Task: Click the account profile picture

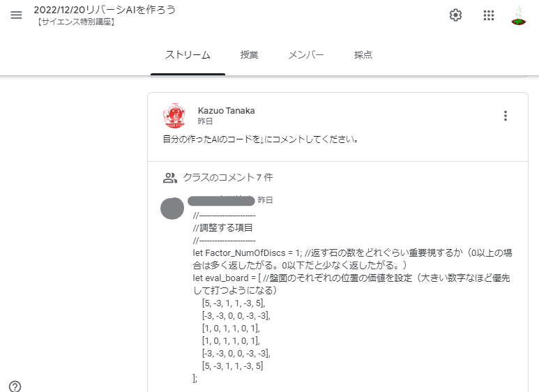Action: [518, 15]
